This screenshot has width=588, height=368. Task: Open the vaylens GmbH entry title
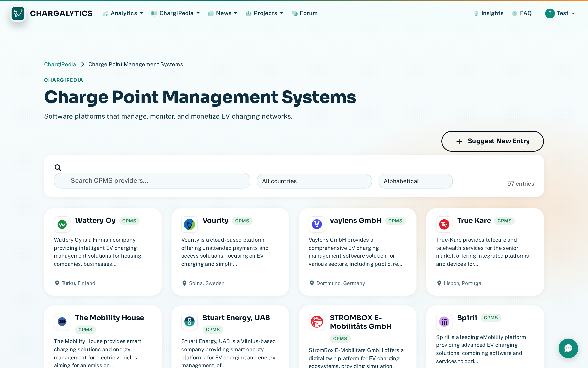pos(356,221)
